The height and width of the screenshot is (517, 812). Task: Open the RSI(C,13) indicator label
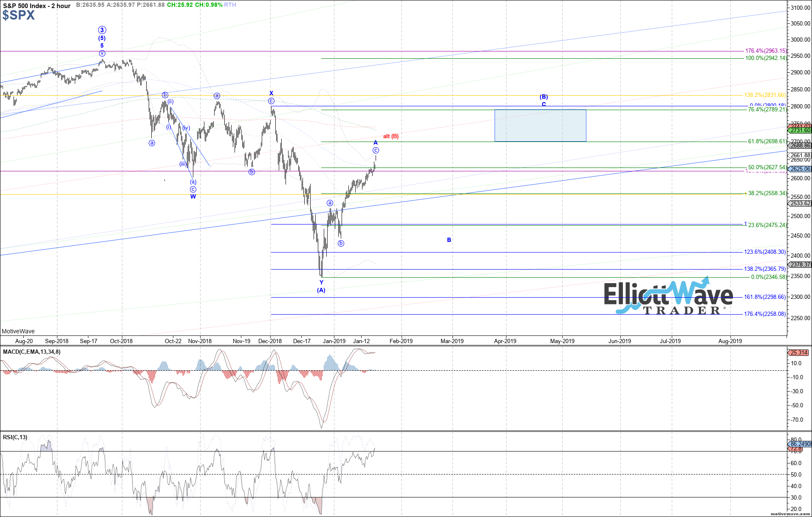15,437
